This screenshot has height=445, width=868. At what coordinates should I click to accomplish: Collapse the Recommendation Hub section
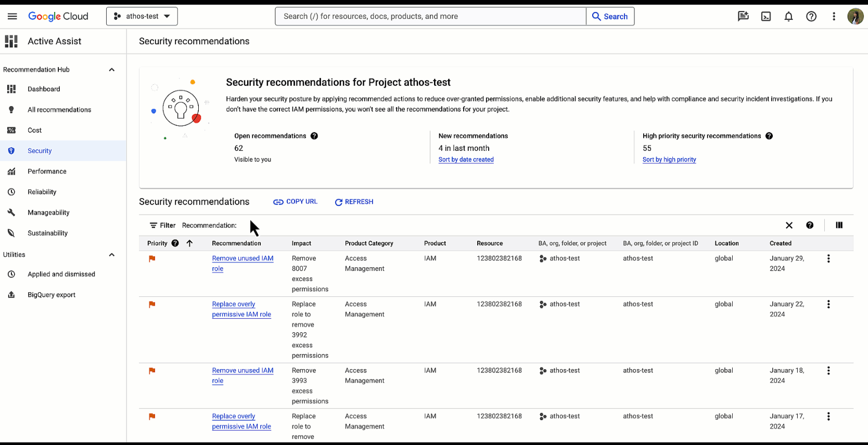coord(111,70)
